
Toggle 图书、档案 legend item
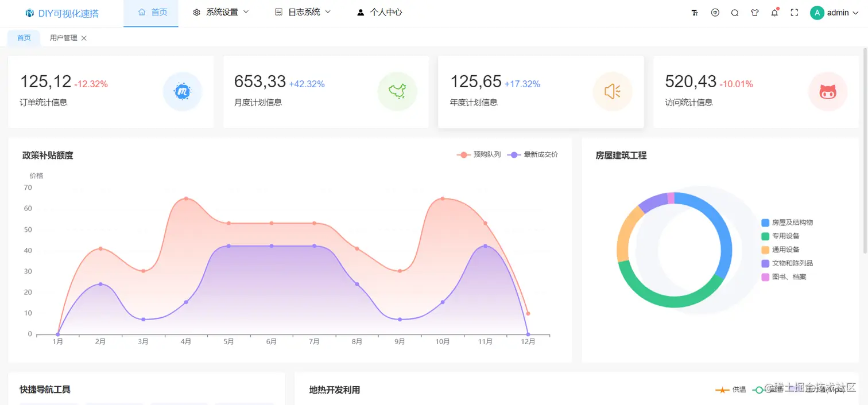pyautogui.click(x=784, y=277)
